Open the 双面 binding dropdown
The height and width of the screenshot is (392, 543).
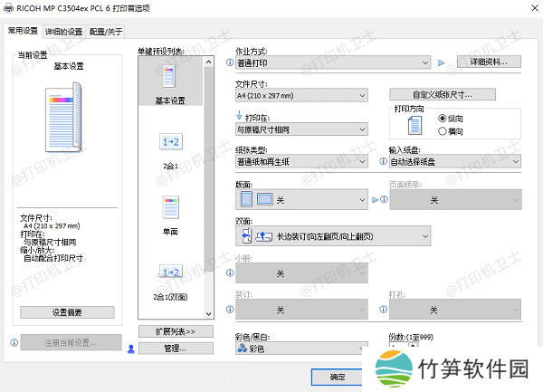point(332,236)
